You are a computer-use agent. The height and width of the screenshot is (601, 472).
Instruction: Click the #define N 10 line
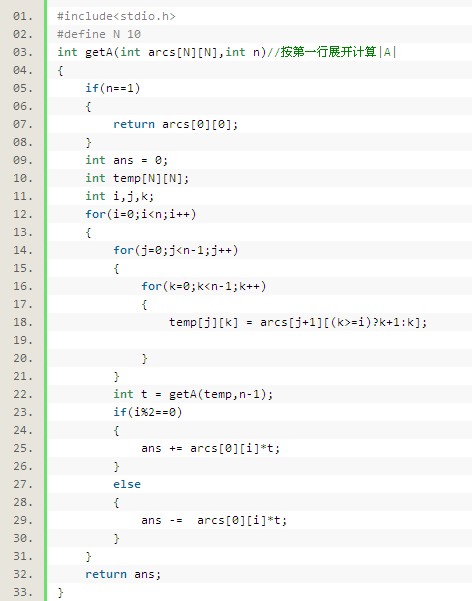point(99,34)
